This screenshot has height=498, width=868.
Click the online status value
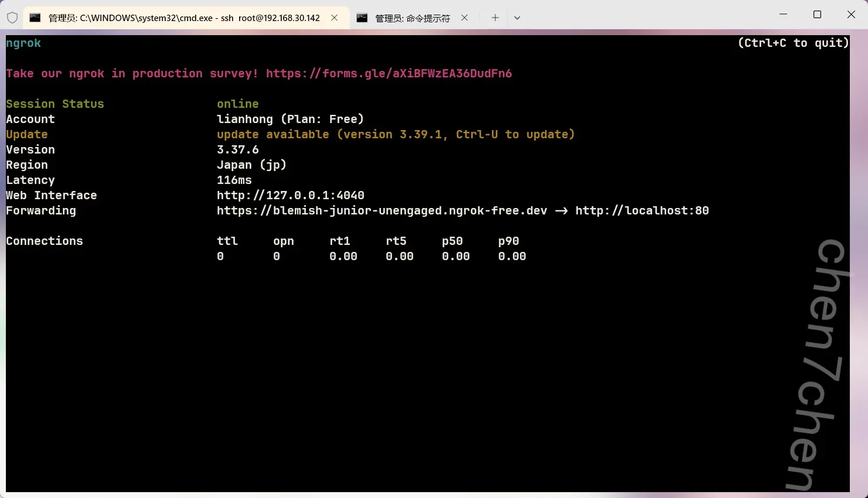click(238, 104)
